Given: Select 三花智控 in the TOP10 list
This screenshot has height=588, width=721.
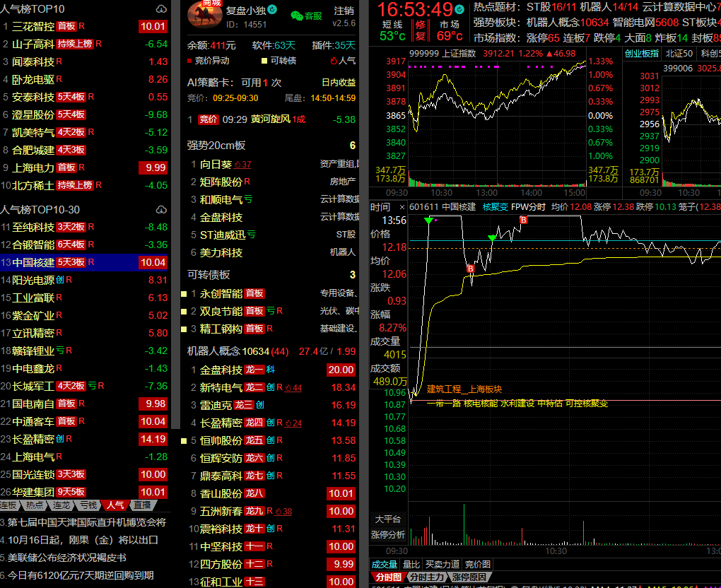Looking at the screenshot, I should coord(33,27).
